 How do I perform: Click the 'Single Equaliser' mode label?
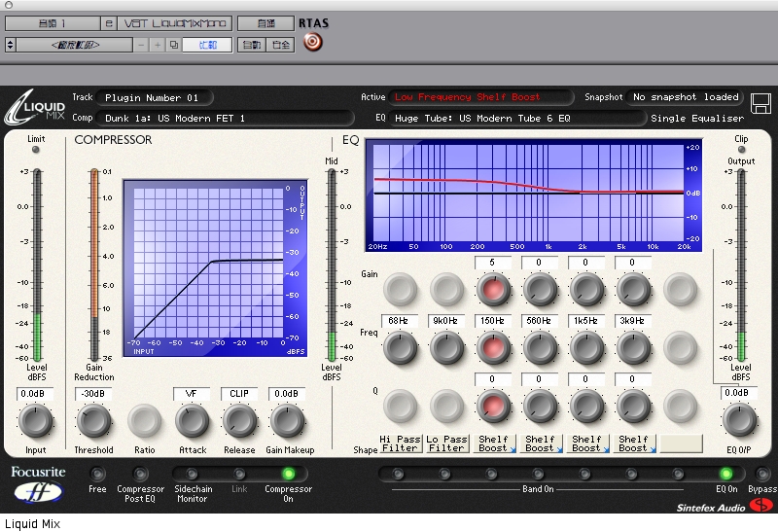697,118
